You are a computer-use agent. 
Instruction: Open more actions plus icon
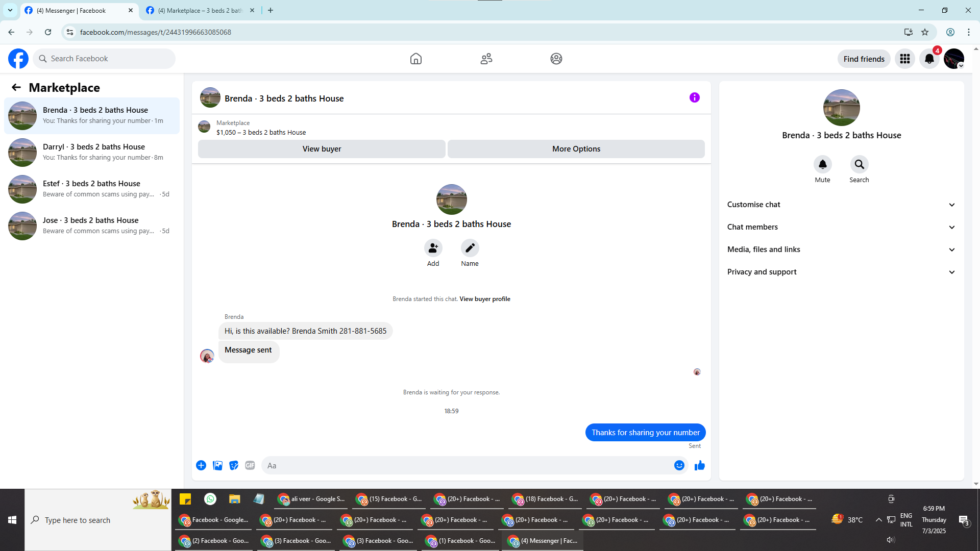201,465
